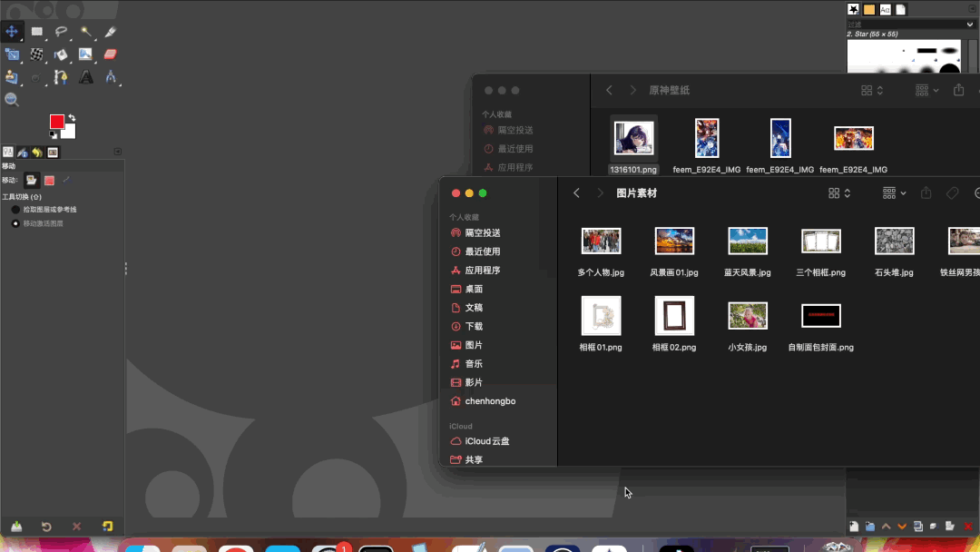Switch to the Patterns tab

coord(869,9)
